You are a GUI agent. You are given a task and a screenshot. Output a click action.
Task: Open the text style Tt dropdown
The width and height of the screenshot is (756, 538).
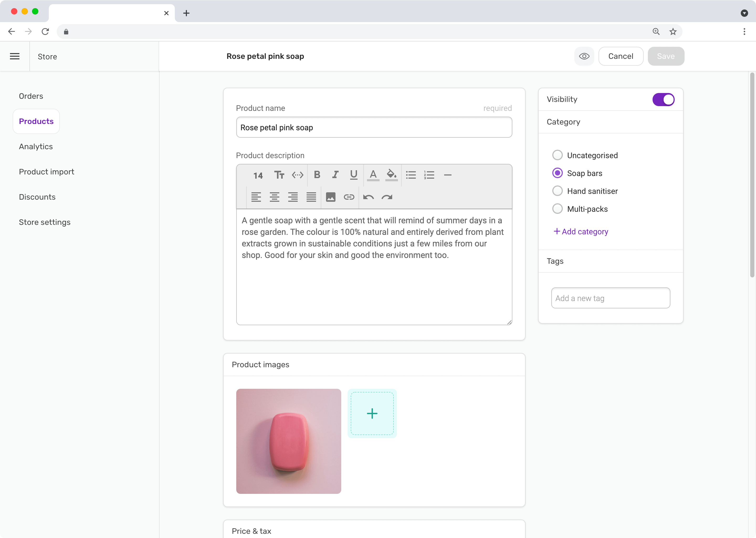(279, 175)
